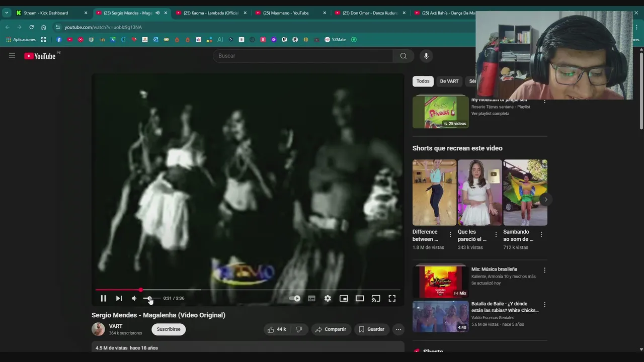Open more actions below the video
Image resolution: width=644 pixels, height=362 pixels.
click(x=398, y=329)
